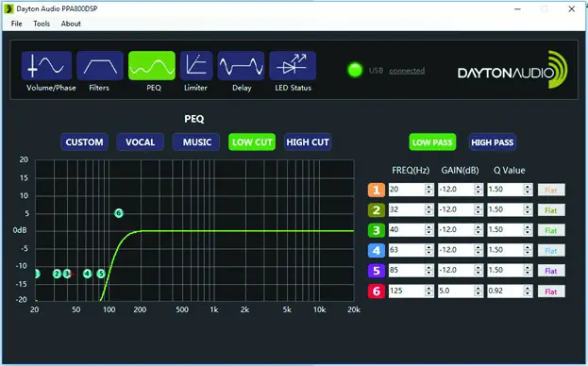Select the orange band 1 badge
This screenshot has width=588, height=366.
(377, 190)
